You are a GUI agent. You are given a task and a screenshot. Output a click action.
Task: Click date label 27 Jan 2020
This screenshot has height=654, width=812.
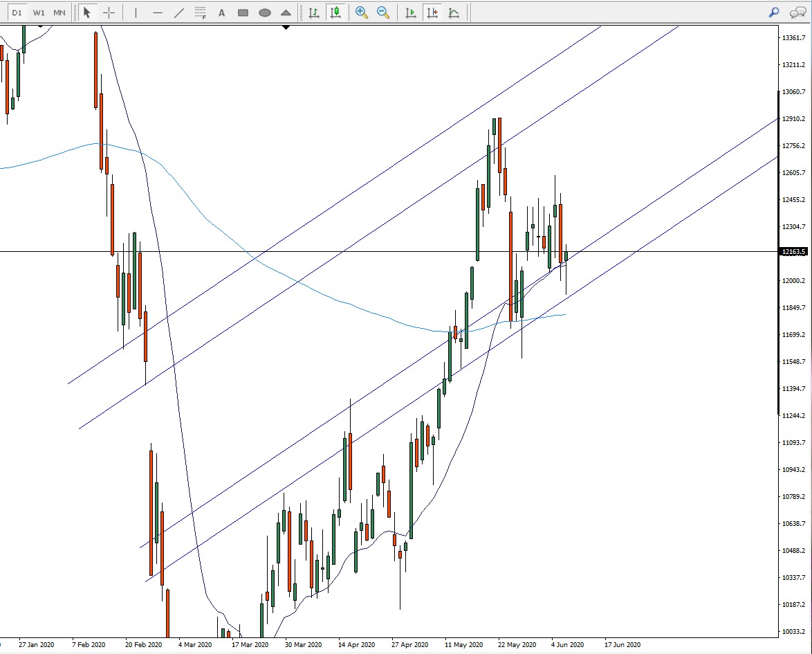tap(36, 645)
